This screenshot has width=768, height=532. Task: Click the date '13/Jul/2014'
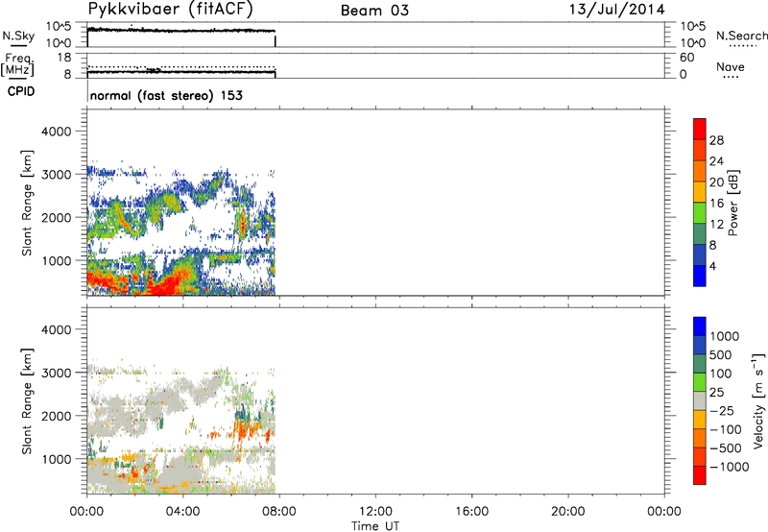(616, 10)
